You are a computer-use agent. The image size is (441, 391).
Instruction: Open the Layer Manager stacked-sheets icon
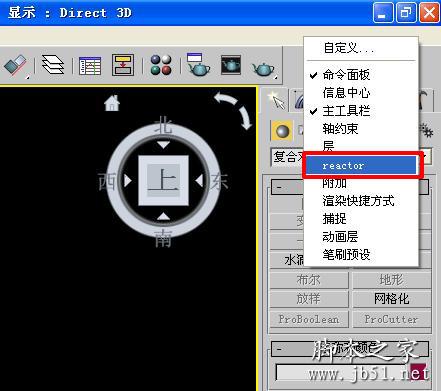(53, 65)
